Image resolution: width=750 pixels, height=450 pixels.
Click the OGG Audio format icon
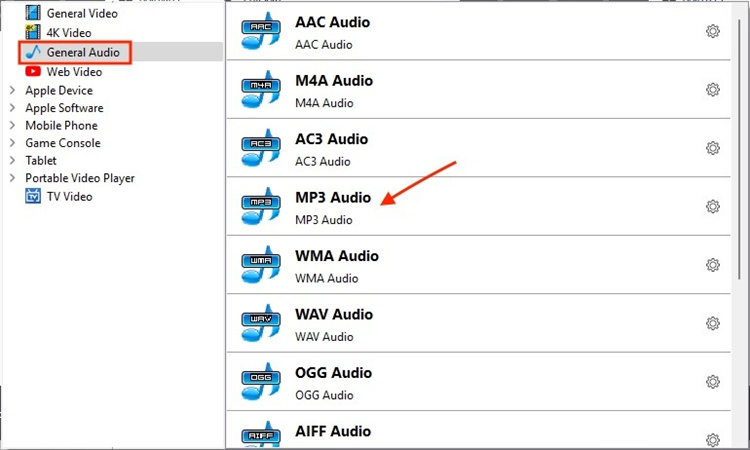[x=260, y=381]
